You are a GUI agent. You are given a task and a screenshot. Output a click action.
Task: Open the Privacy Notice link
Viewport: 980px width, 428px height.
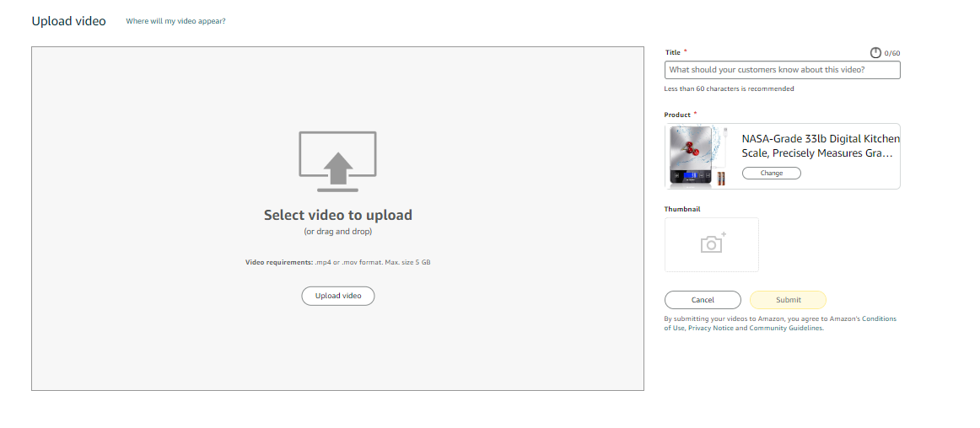point(710,328)
